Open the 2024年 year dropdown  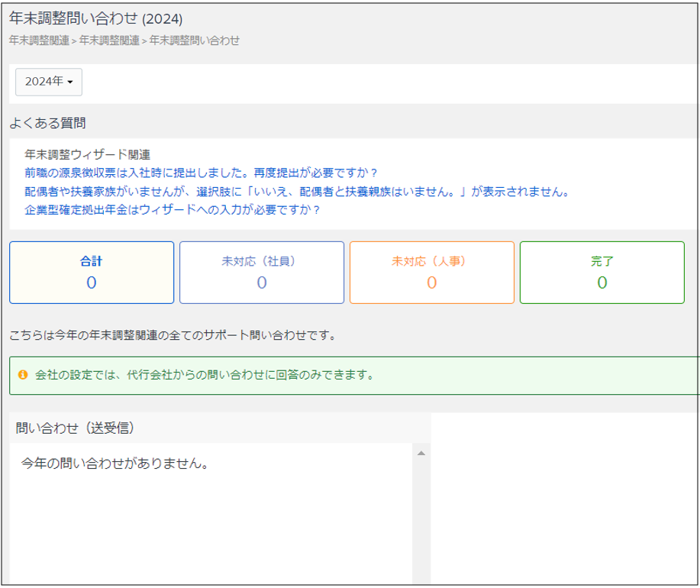(49, 82)
